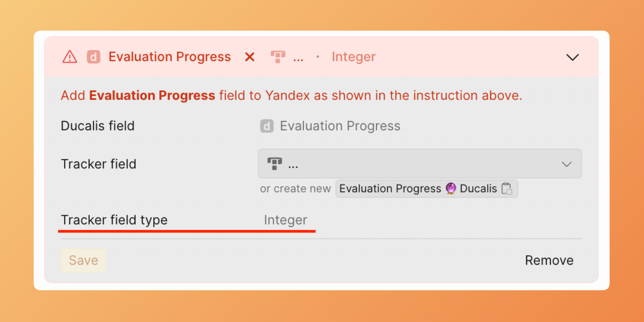Click the Integer value for Tracker field type
Screen dimensions: 644x322
(285, 220)
